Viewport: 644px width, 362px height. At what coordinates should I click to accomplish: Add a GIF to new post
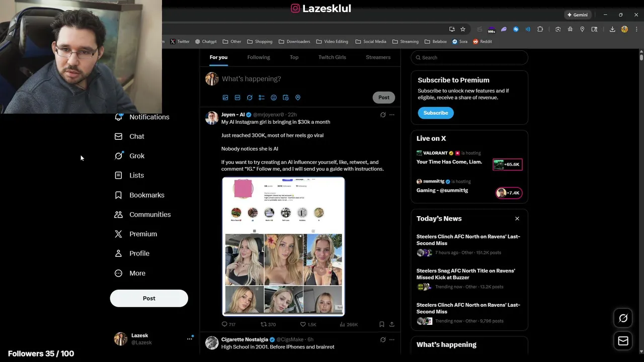tap(237, 98)
